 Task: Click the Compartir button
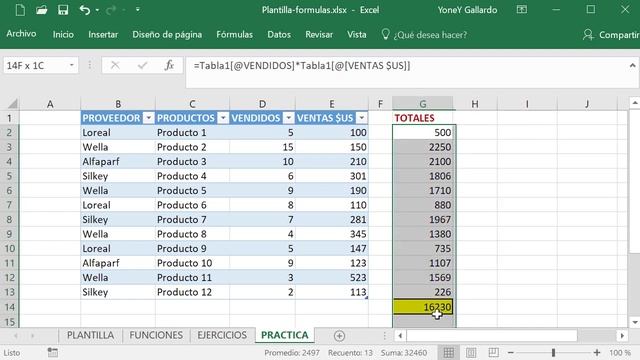coord(611,35)
